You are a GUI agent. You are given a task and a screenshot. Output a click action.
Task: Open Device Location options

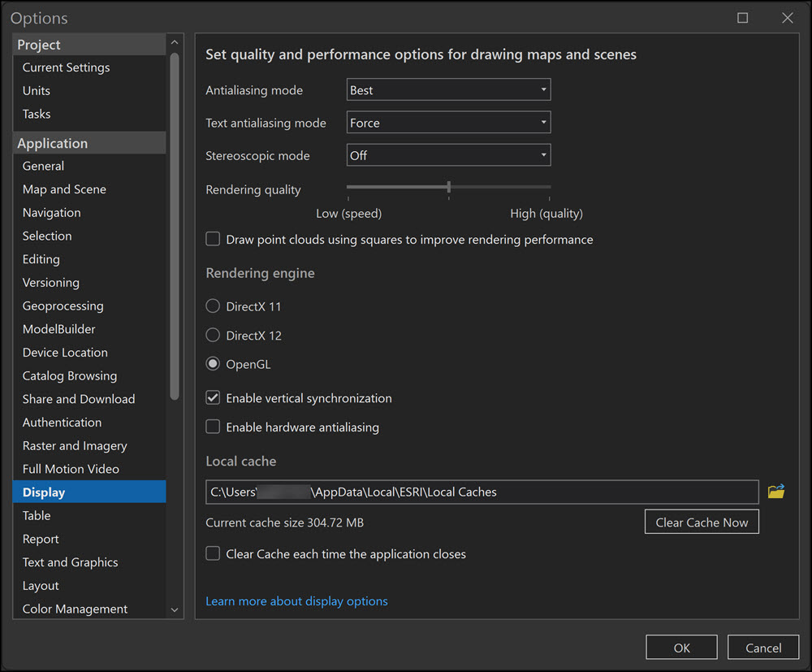(x=65, y=353)
